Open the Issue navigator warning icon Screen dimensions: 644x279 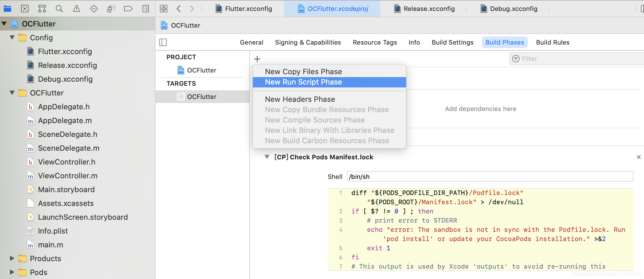click(x=77, y=9)
